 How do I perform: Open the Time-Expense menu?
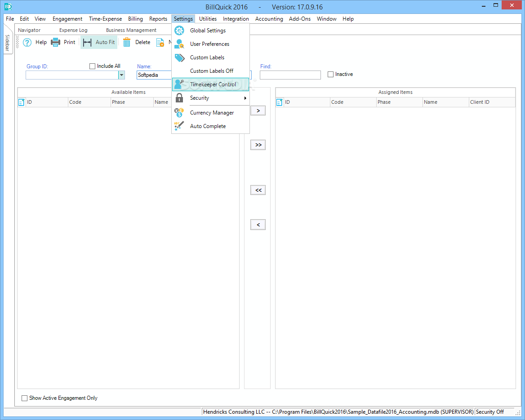[x=105, y=19]
